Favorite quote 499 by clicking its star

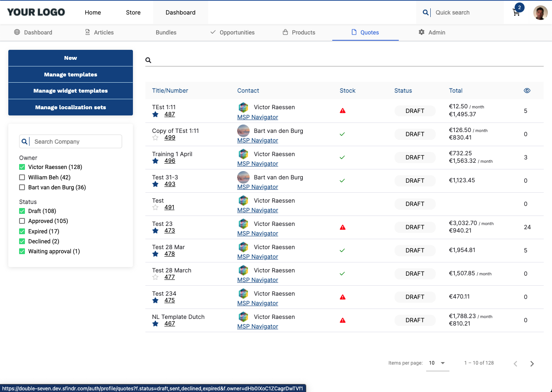(155, 137)
